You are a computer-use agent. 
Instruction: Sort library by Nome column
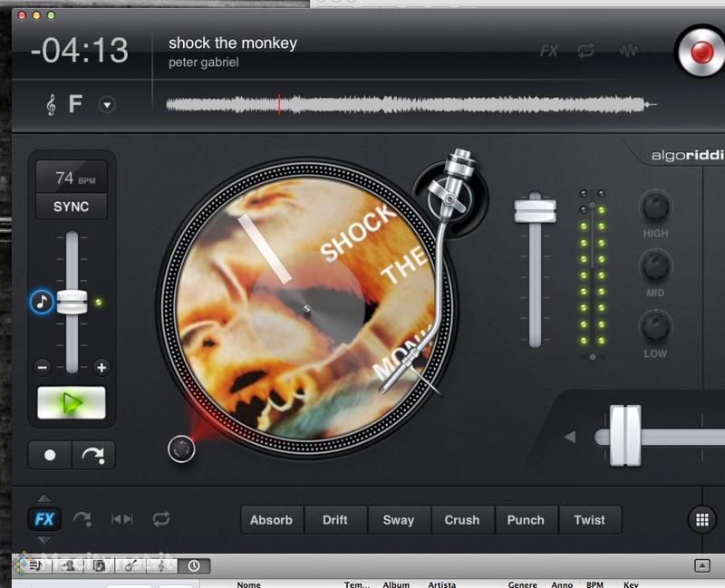(248, 584)
